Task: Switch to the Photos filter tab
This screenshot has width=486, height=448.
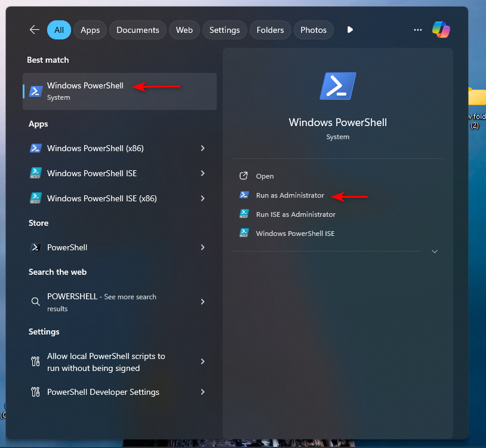Action: (x=313, y=30)
